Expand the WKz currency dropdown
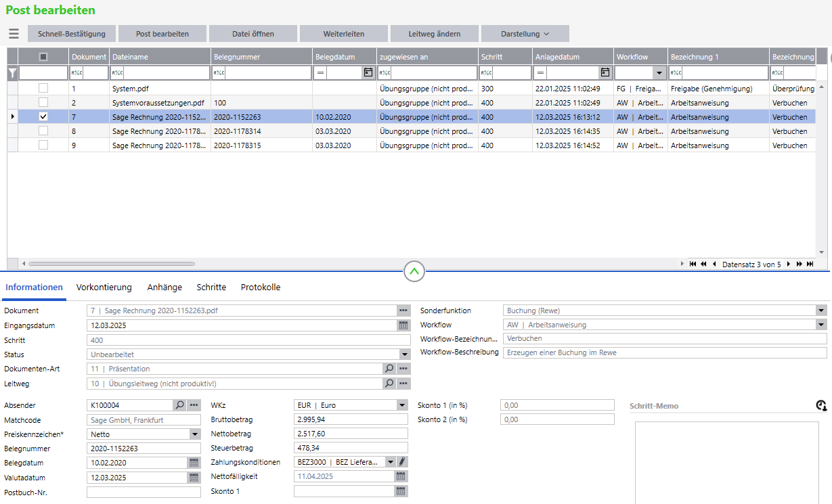Image resolution: width=832 pixels, height=504 pixels. point(402,405)
